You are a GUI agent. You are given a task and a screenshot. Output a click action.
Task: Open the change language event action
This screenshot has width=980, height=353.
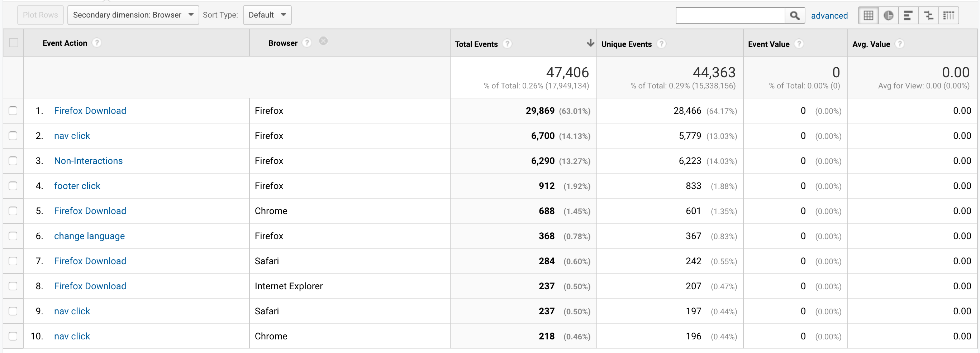(x=89, y=236)
